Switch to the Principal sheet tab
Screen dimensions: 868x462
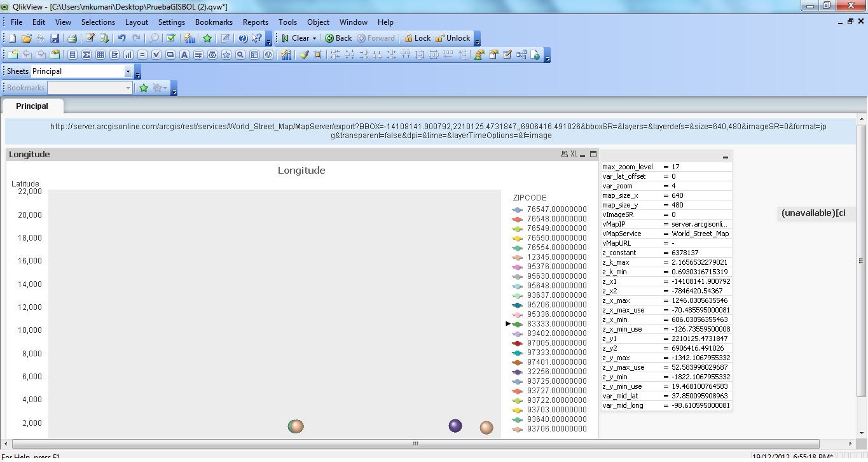[32, 106]
